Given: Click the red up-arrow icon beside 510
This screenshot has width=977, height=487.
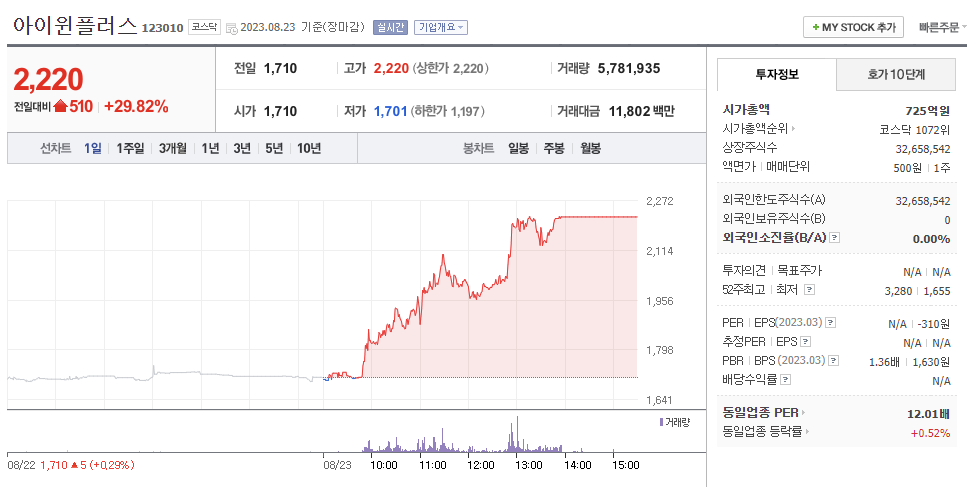Looking at the screenshot, I should point(60,106).
